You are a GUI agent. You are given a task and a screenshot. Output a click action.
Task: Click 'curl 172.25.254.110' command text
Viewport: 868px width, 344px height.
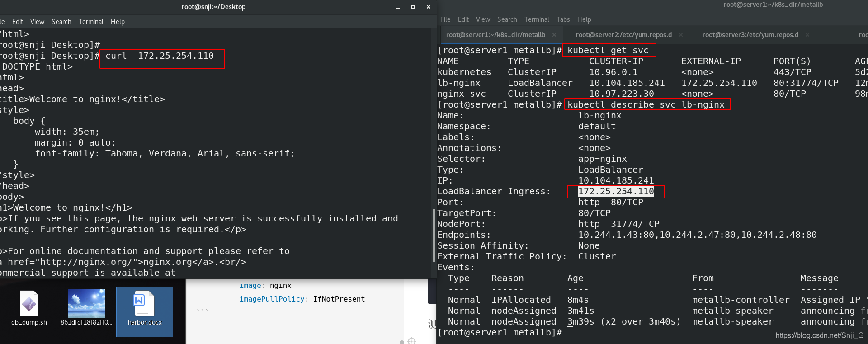(159, 56)
